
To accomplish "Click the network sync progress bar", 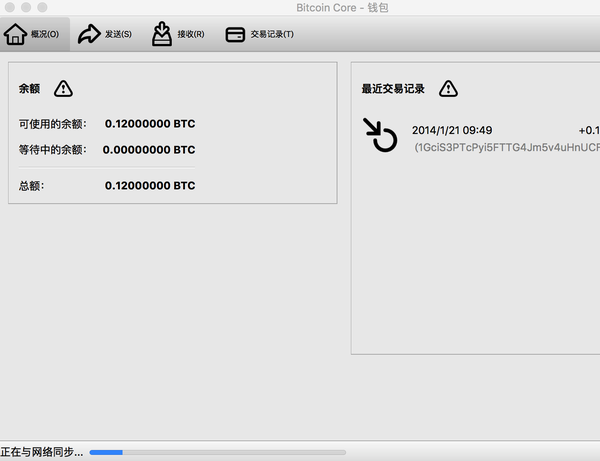I will (218, 452).
